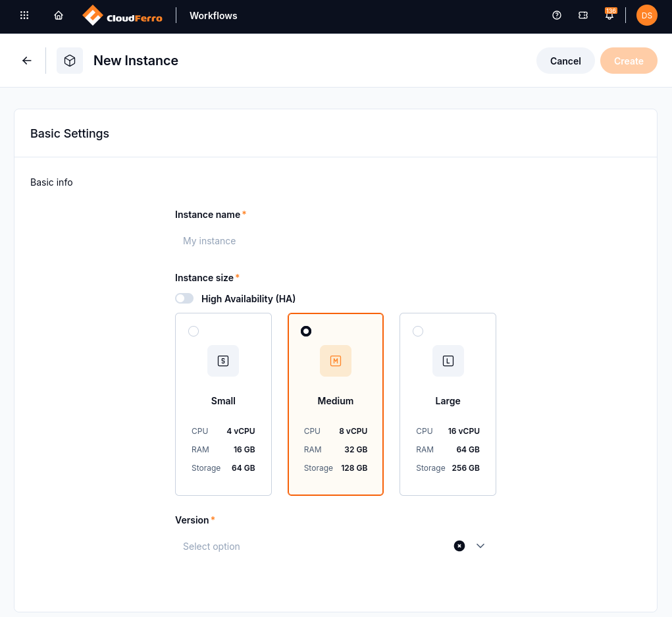
Task: Click the Basic Settings heading
Action: click(x=70, y=134)
